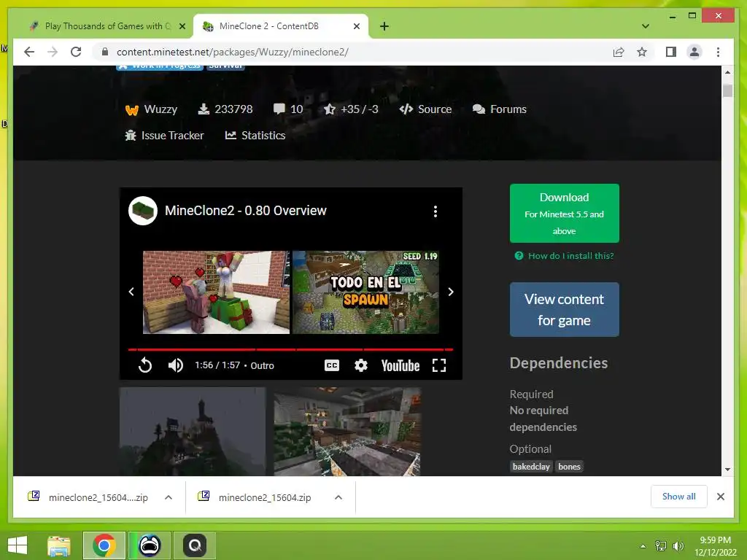Screen dimensions: 747x560
Task: Click the page vertical scrollbar thumb
Action: click(727, 90)
